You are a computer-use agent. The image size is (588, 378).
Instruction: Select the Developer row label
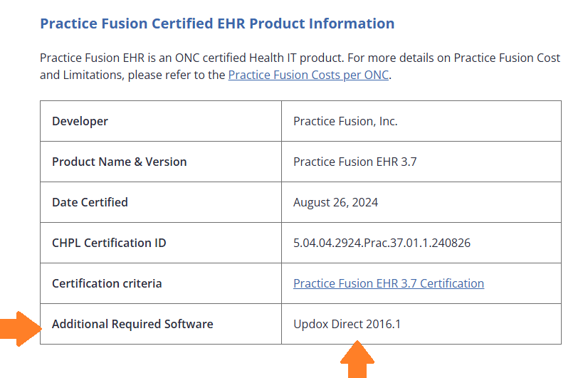[80, 121]
